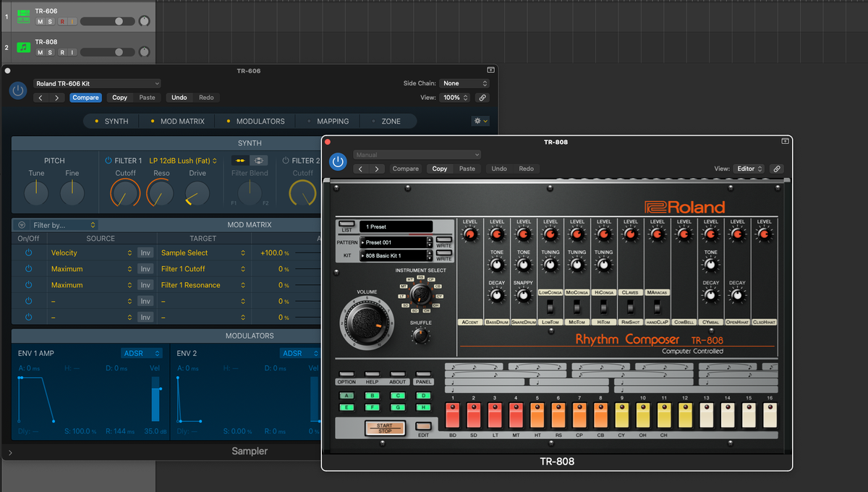Open the Side Chain dropdown showing None
This screenshot has width=868, height=492.
click(464, 83)
